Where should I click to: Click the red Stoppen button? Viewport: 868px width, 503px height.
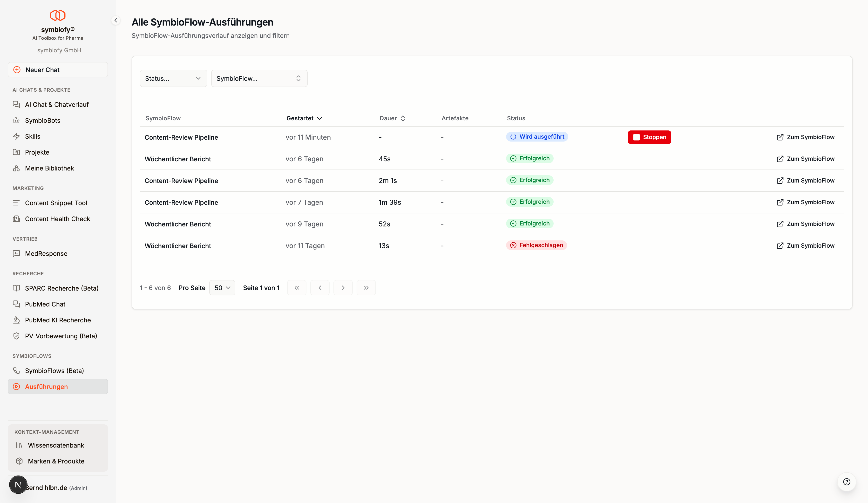click(649, 137)
